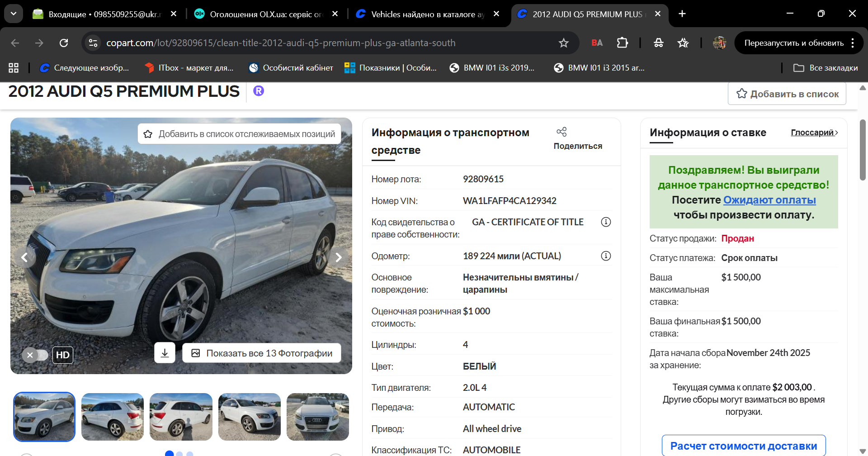Click the incognito-style toolbar icon
Screen dimensions: 868x456
[659, 43]
